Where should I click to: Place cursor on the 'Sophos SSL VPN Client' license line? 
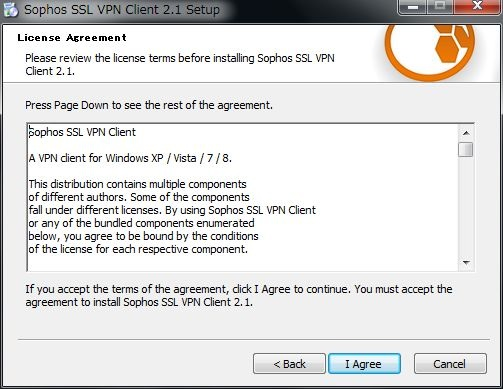pos(82,132)
